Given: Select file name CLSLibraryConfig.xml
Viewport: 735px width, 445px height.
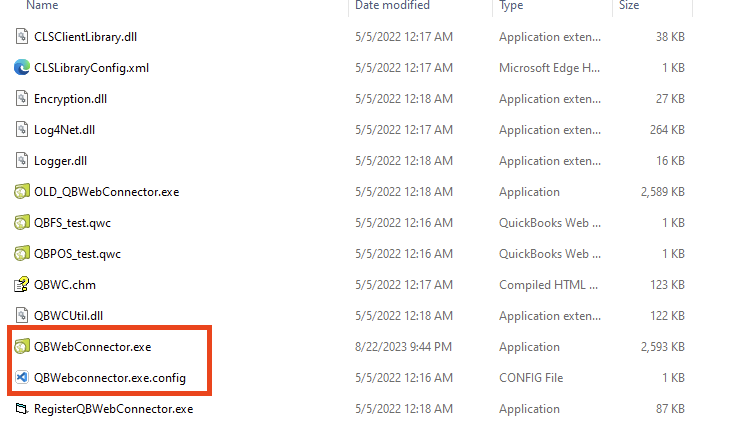Looking at the screenshot, I should coord(91,68).
